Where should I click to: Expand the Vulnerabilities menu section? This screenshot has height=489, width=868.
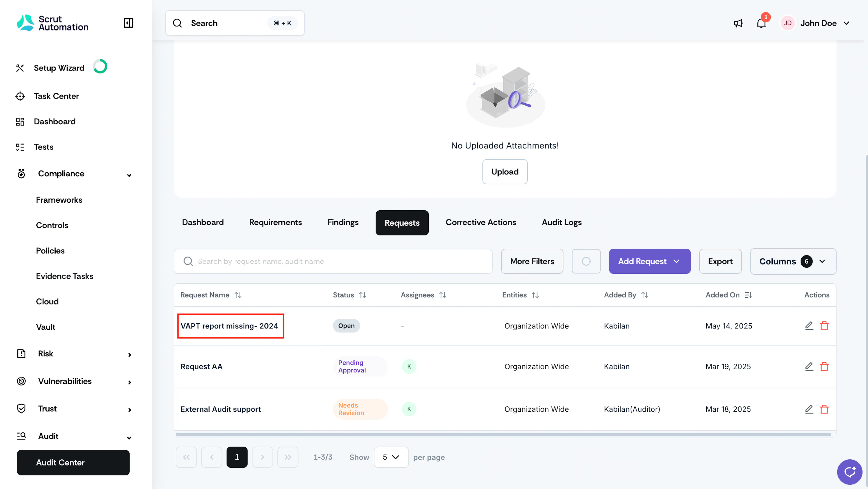pos(129,382)
